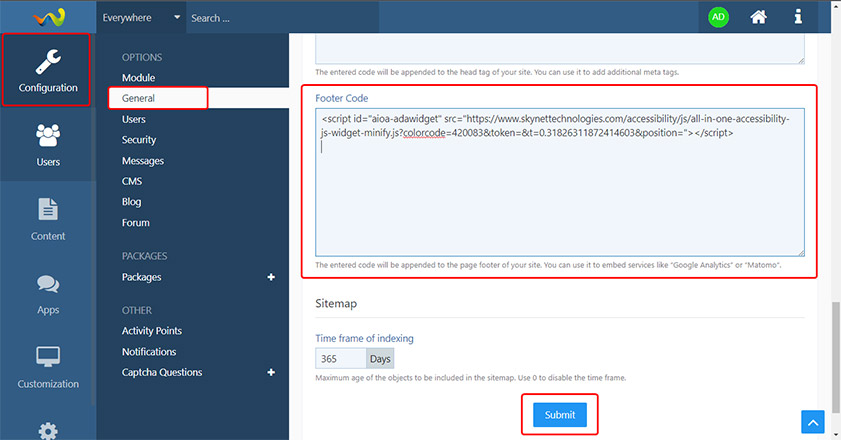Open the Blog options entry
Image resolution: width=841 pixels, height=440 pixels.
[131, 202]
